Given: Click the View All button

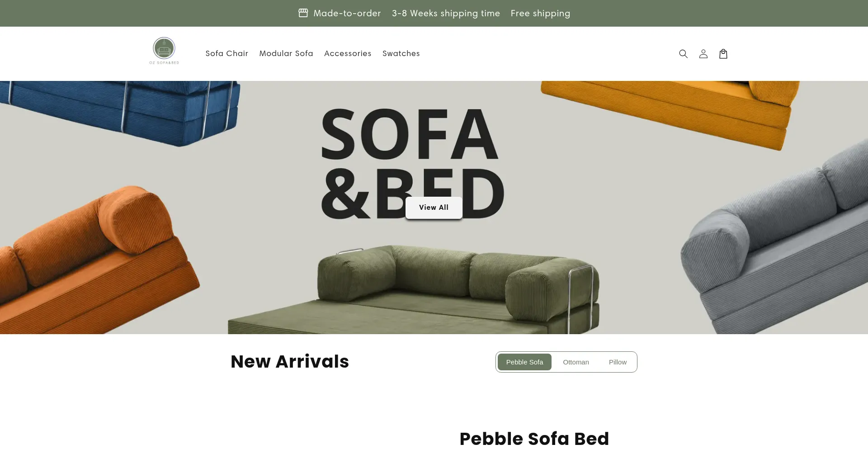Looking at the screenshot, I should point(434,208).
